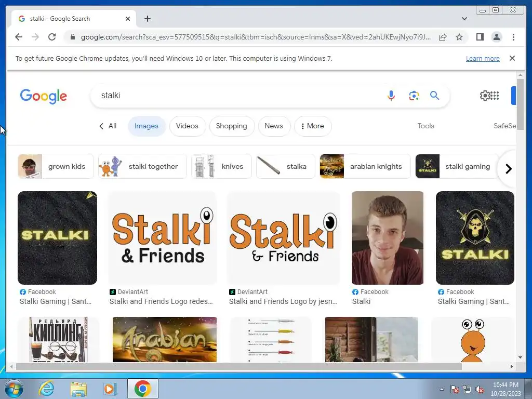Viewport: 532px width, 399px height.
Task: Expand the More search options
Action: (312, 126)
